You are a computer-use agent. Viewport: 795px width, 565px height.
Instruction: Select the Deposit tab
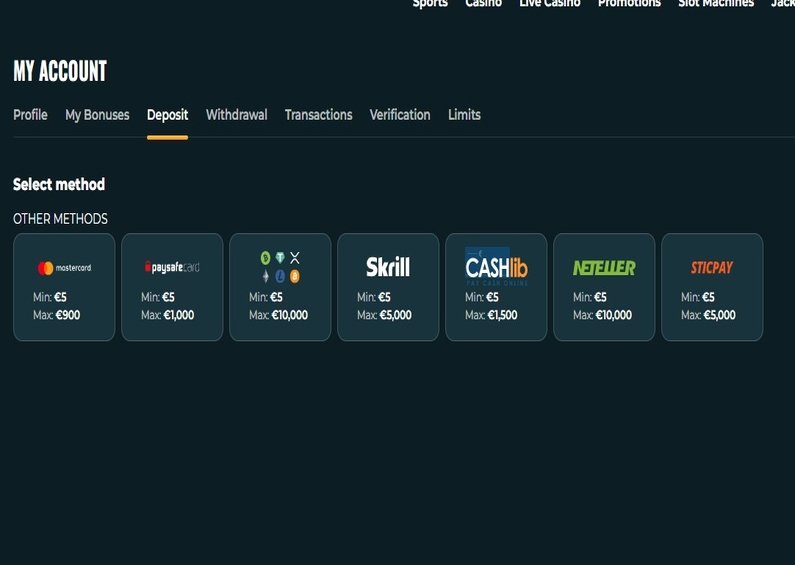tap(167, 115)
